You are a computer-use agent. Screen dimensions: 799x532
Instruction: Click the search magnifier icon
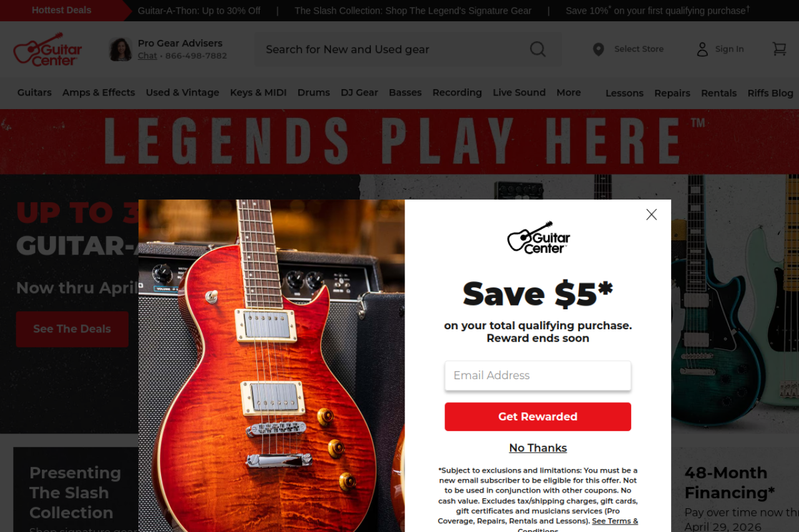tap(537, 49)
